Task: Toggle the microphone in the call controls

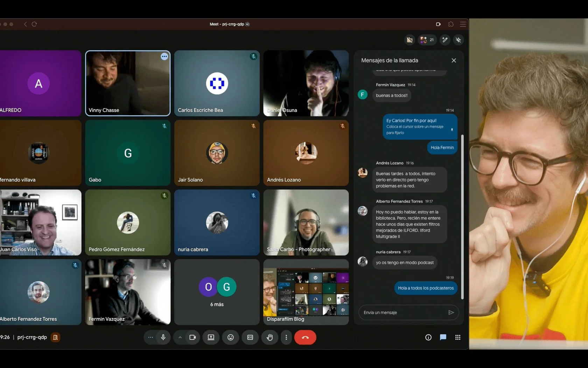Action: [x=163, y=337]
